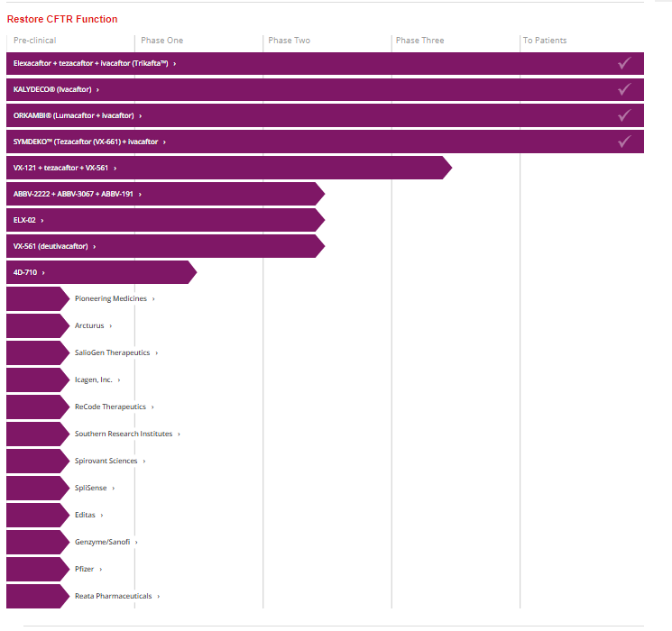Expand the chevron after Arcturus

111,326
